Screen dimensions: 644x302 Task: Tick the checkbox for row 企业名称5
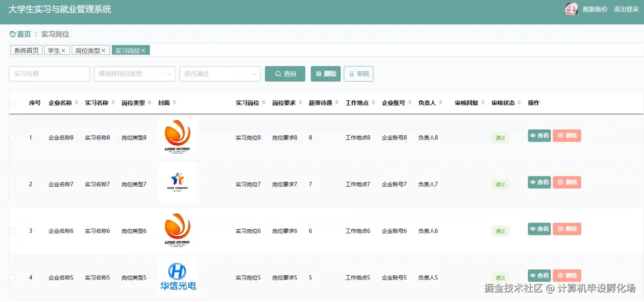pos(13,278)
